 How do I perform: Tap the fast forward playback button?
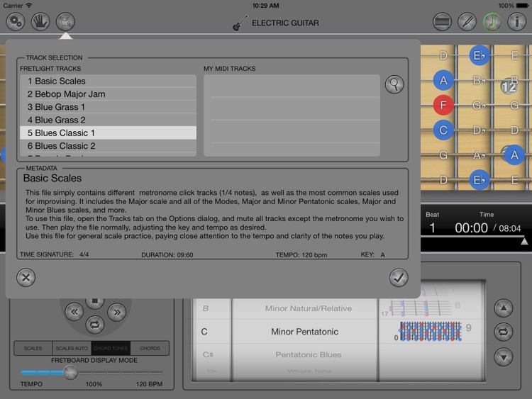pos(117,312)
